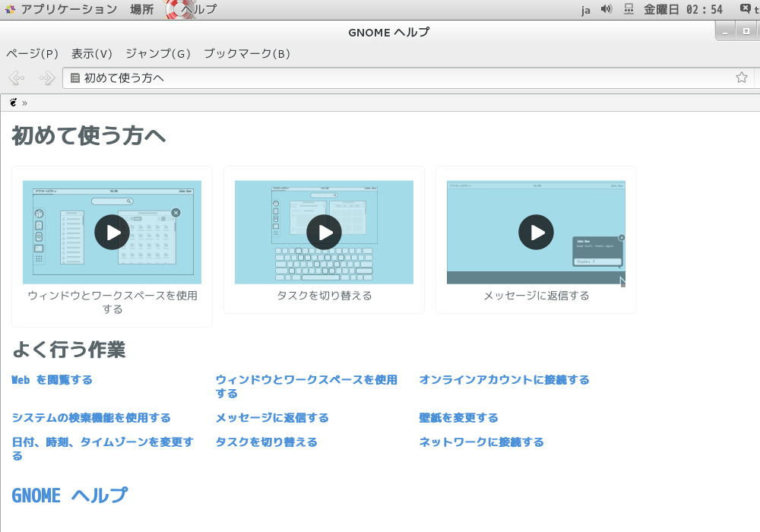The height and width of the screenshot is (532, 760).
Task: Open the ジャンプ(G) menu
Action: coord(157,54)
